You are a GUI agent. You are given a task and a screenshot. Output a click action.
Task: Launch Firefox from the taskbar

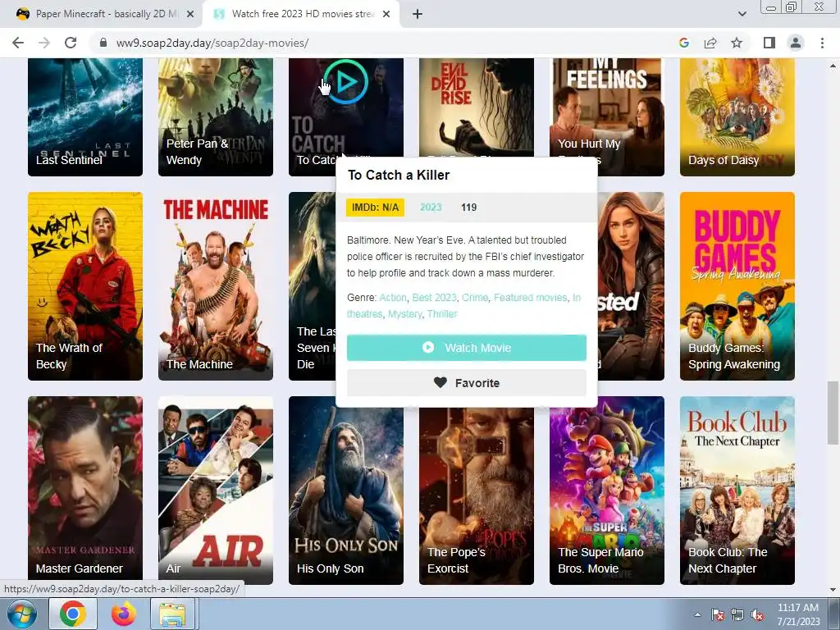click(x=124, y=614)
